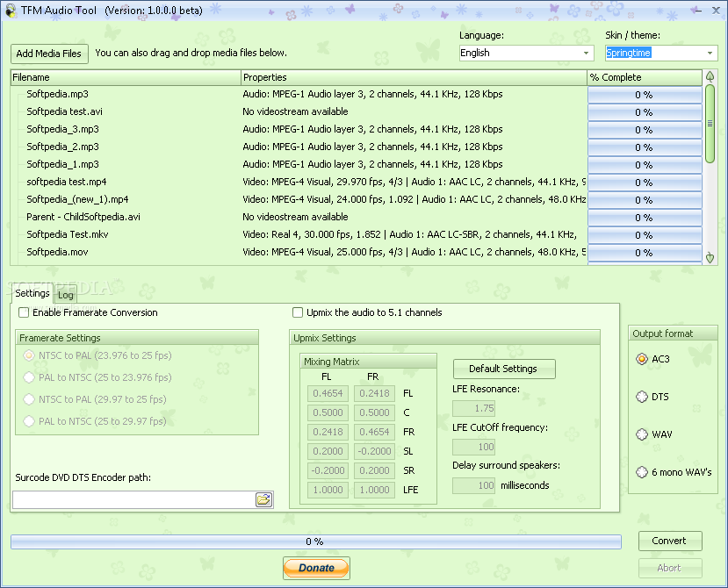
Task: Select Softpedia_3.mp3 in file list
Action: [62, 130]
